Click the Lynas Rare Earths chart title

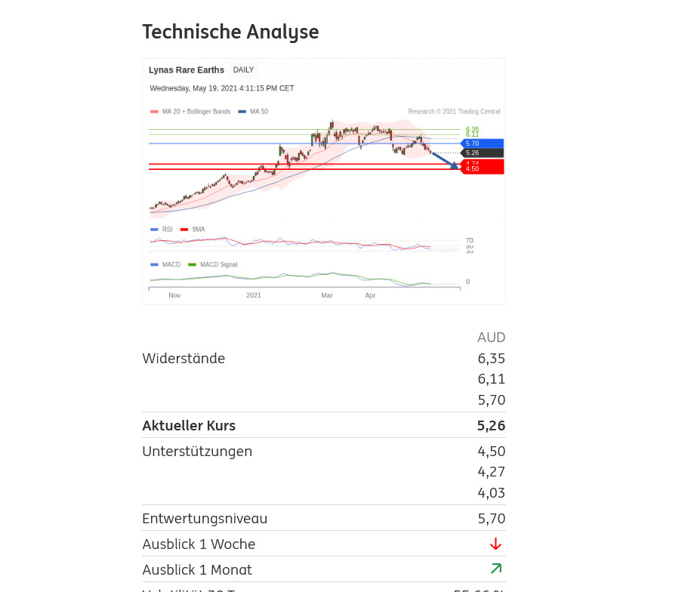pos(187,70)
